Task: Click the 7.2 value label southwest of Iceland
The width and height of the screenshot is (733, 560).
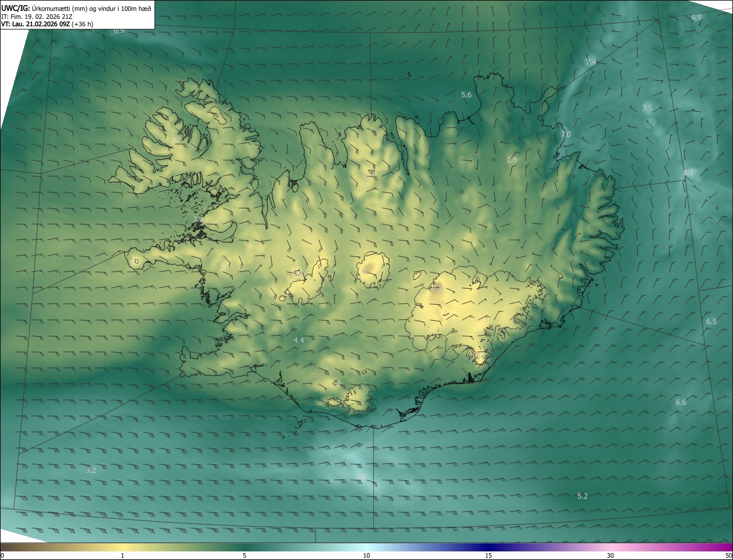Action: tap(91, 470)
